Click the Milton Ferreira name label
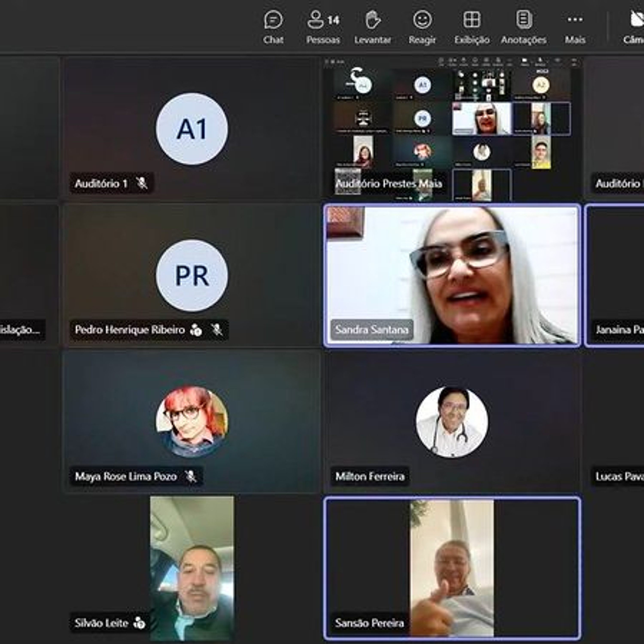Image resolution: width=644 pixels, height=644 pixels. (370, 476)
